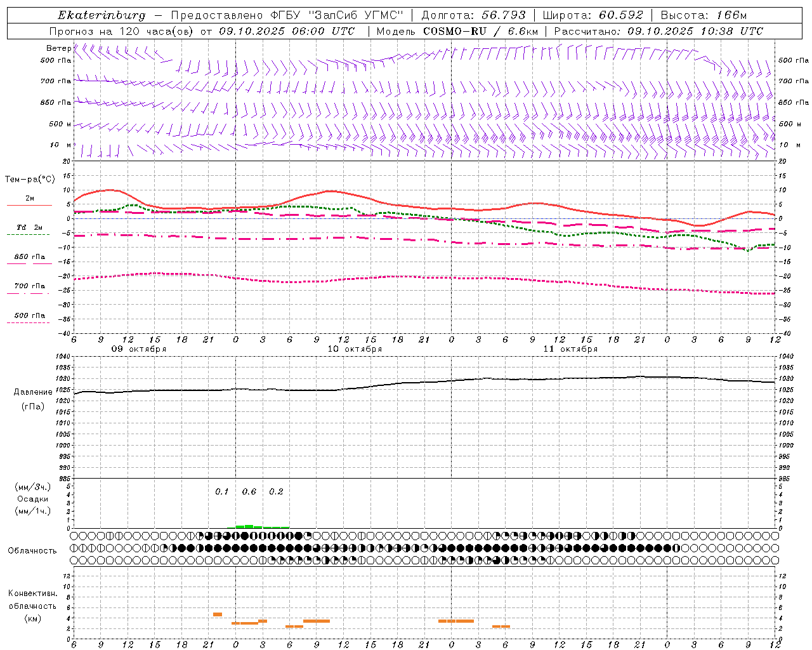Click the 09 октября date label
The height and width of the screenshot is (650, 812).
click(x=139, y=349)
